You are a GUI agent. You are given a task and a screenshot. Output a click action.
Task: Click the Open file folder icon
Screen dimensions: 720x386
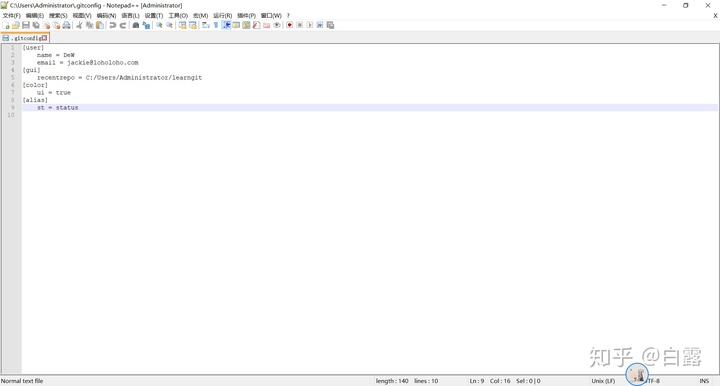tap(16, 25)
